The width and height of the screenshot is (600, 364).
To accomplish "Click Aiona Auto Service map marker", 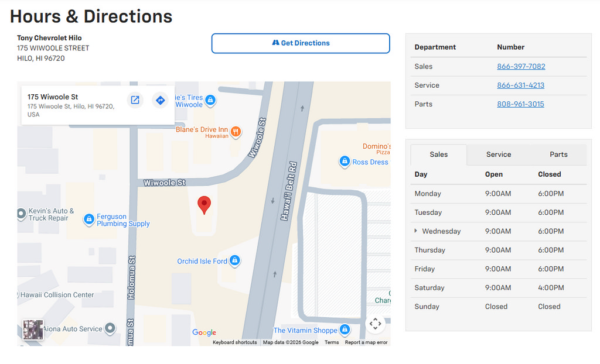I will [110, 328].
